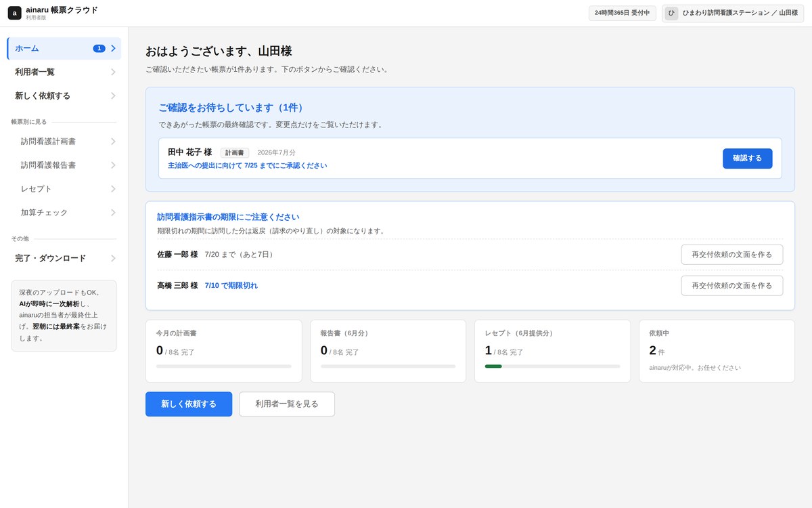Click the chevron beside レセプト
This screenshot has width=812, height=508.
tap(113, 188)
